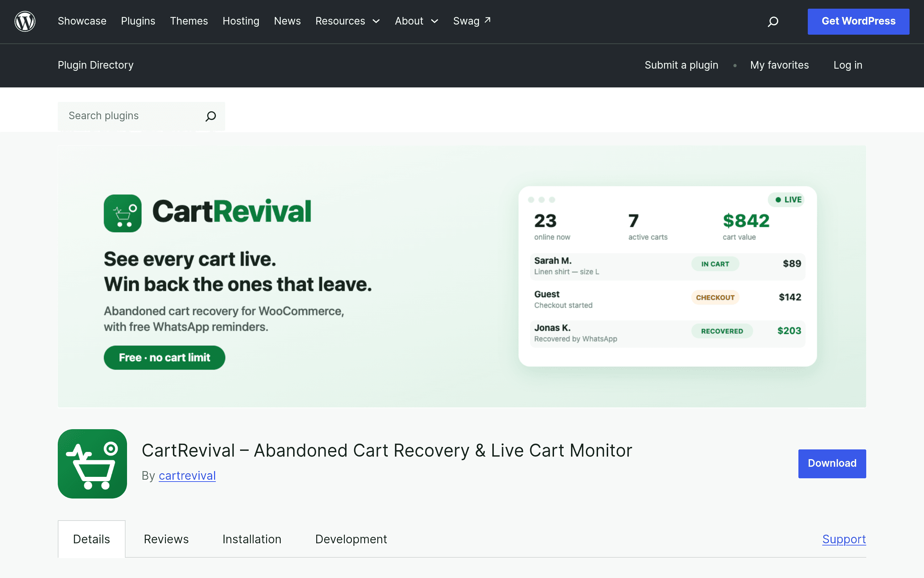The width and height of the screenshot is (924, 578).
Task: Open My favorites link
Action: coord(779,65)
